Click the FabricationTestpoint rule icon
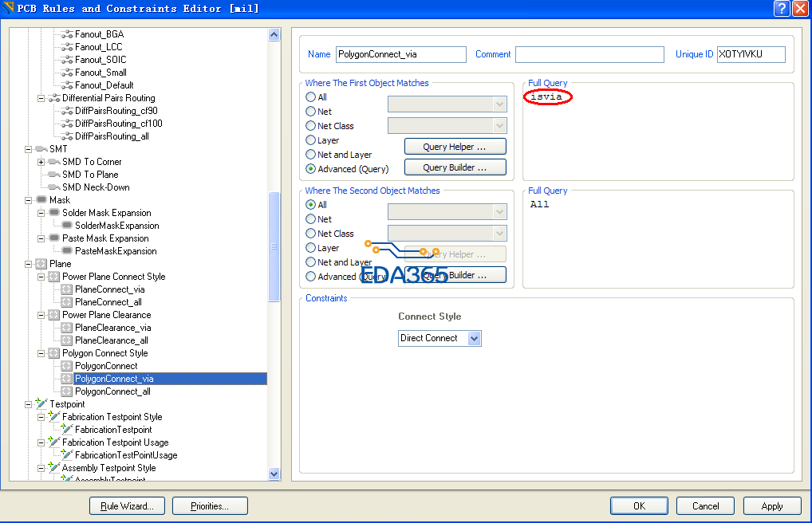 67,429
